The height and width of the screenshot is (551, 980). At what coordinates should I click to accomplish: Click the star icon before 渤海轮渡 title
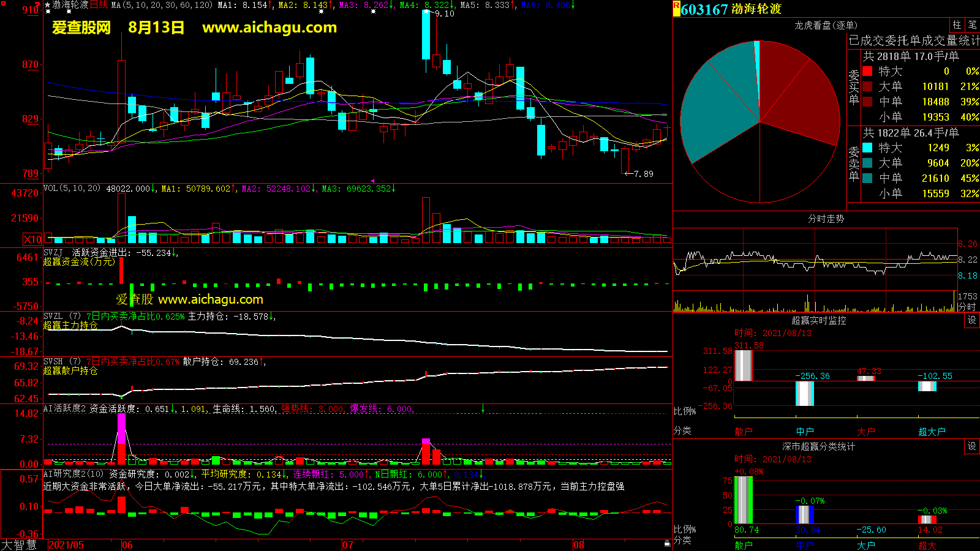click(x=48, y=5)
